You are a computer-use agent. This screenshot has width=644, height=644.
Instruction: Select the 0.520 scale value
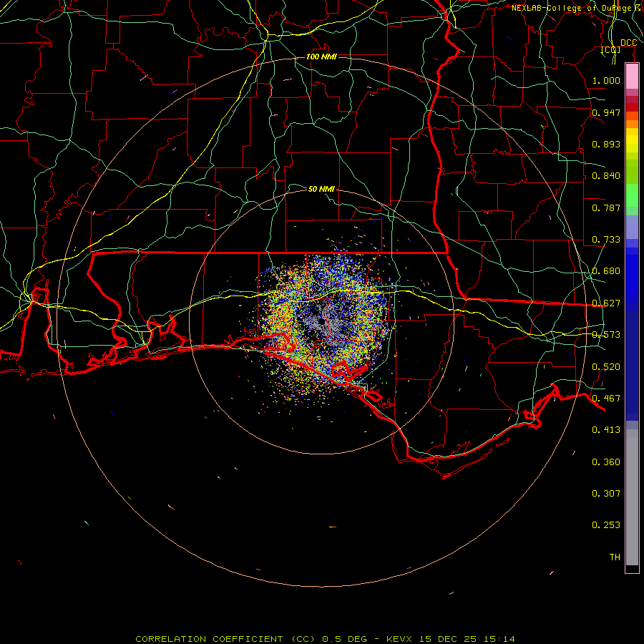tap(606, 367)
